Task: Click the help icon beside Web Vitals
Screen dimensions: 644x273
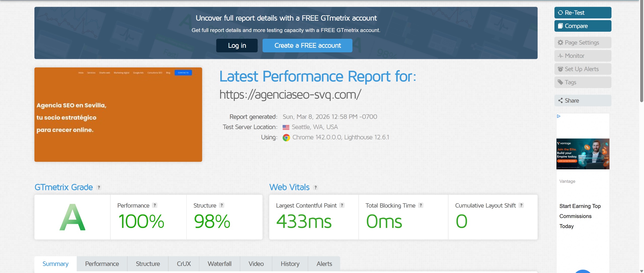Action: pos(315,187)
